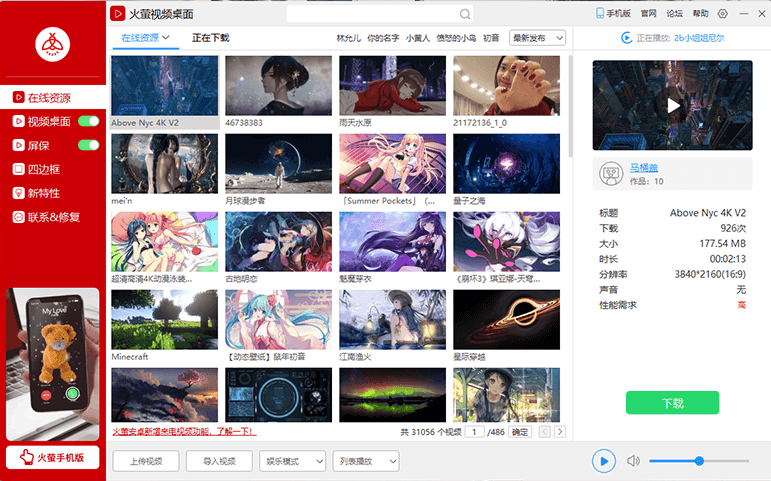Select the 古地明恋 thumbnail
771x481 pixels.
coord(279,241)
